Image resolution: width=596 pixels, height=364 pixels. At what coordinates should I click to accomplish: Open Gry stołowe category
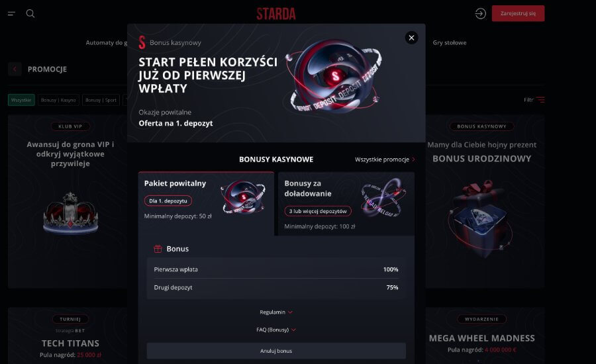coord(450,43)
